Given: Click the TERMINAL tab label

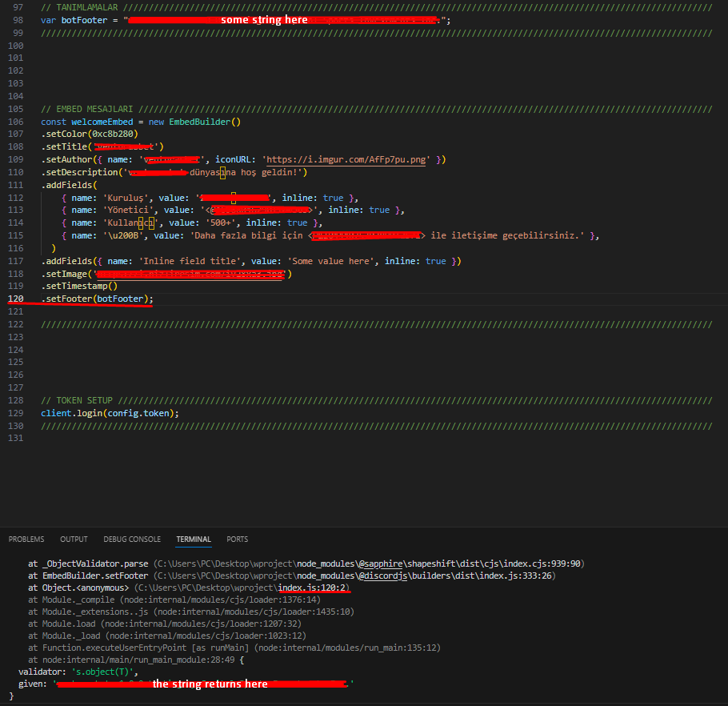Looking at the screenshot, I should [x=193, y=539].
